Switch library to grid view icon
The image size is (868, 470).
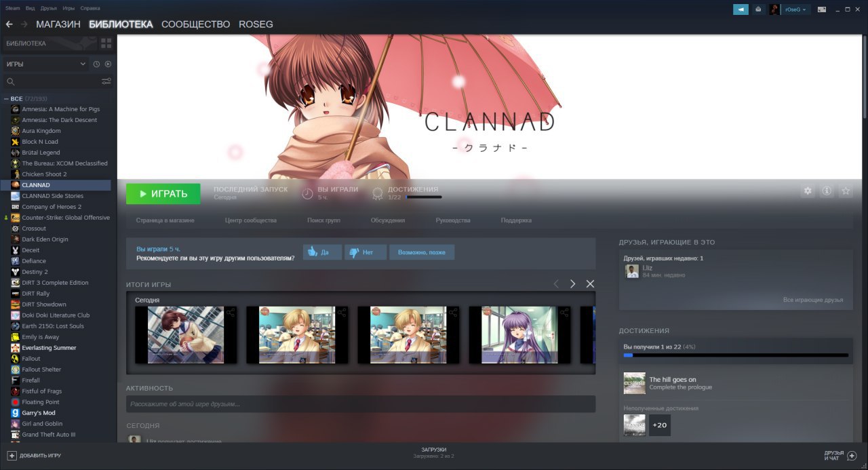[x=106, y=43]
